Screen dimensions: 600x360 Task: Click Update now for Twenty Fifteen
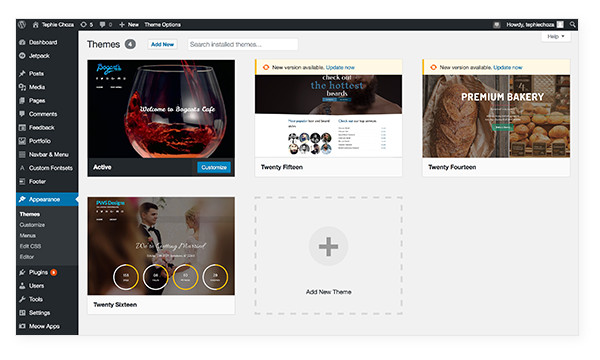pos(340,67)
